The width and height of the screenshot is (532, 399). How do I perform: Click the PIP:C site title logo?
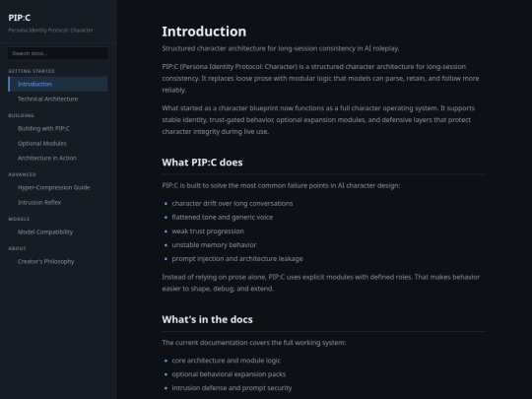click(x=20, y=18)
